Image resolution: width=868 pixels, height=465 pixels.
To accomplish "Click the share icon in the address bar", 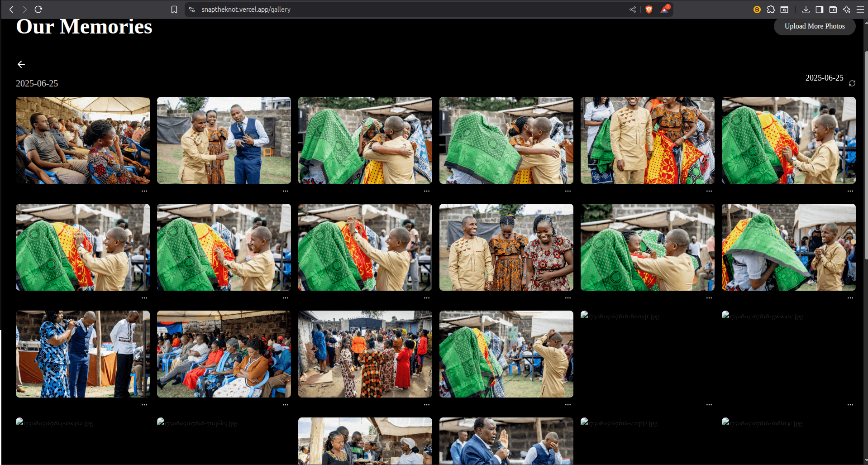I will pos(632,10).
